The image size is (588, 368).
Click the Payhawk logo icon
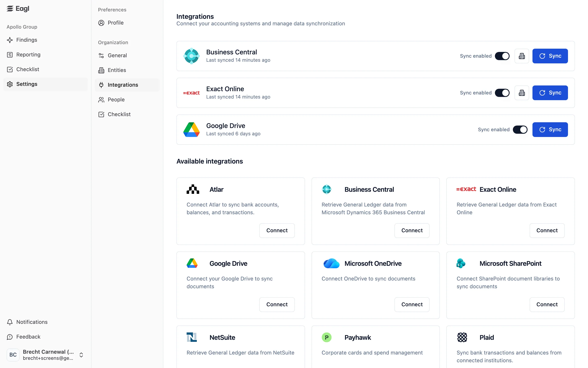(x=326, y=337)
